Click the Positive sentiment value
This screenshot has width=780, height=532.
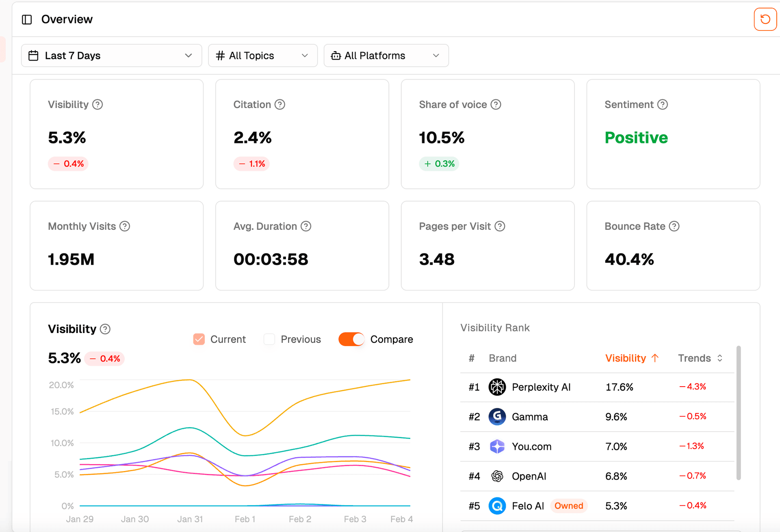[636, 138]
